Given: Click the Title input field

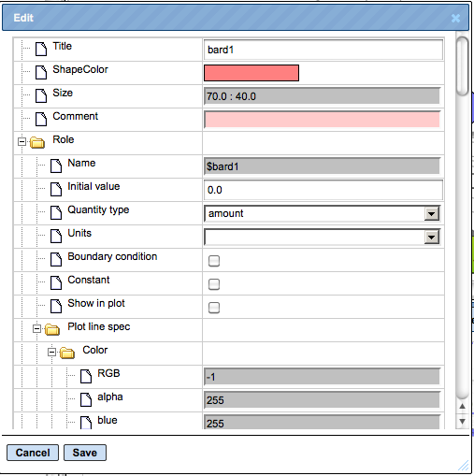Looking at the screenshot, I should click(323, 50).
